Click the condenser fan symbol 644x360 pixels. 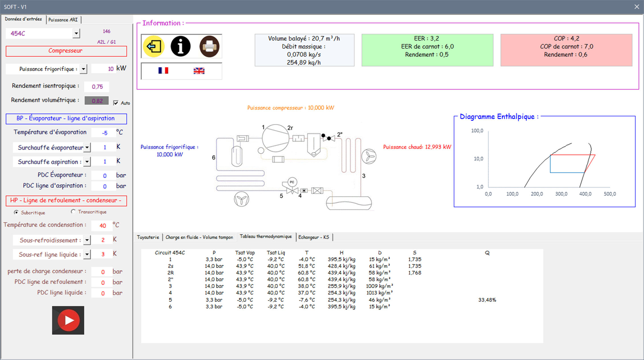tap(369, 157)
